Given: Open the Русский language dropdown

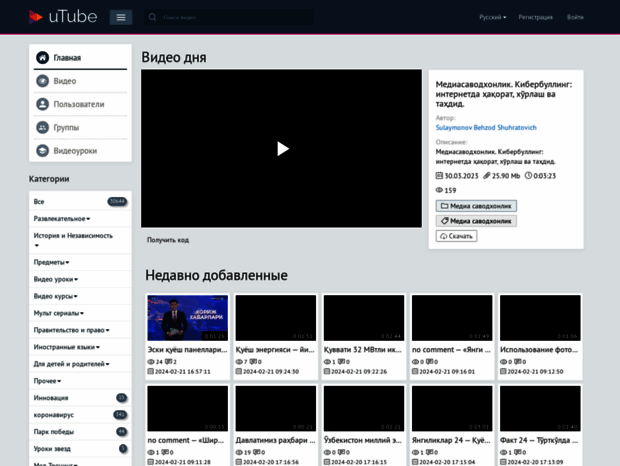Looking at the screenshot, I should [x=492, y=17].
